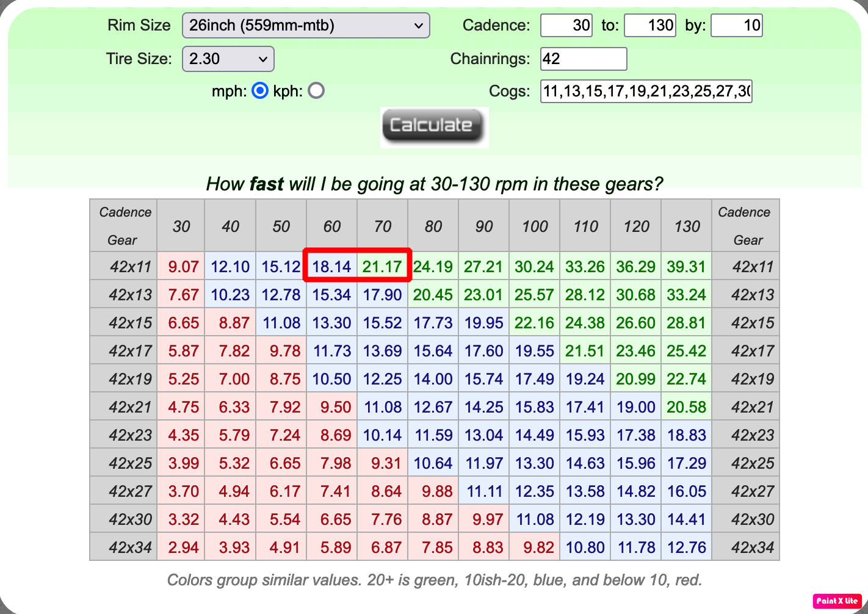Click the Cogs list input field
The image size is (868, 614).
(x=646, y=91)
